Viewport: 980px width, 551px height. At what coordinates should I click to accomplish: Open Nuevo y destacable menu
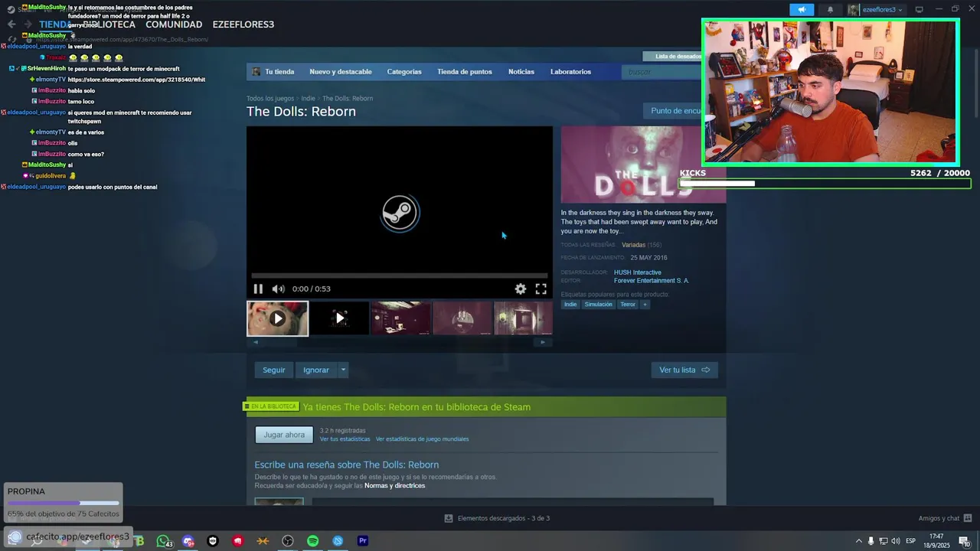coord(341,72)
